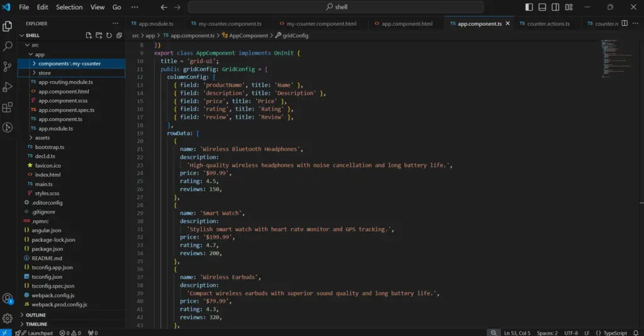Change file encoding UTF-8
Screen dimensions: 644x336
tap(571, 333)
